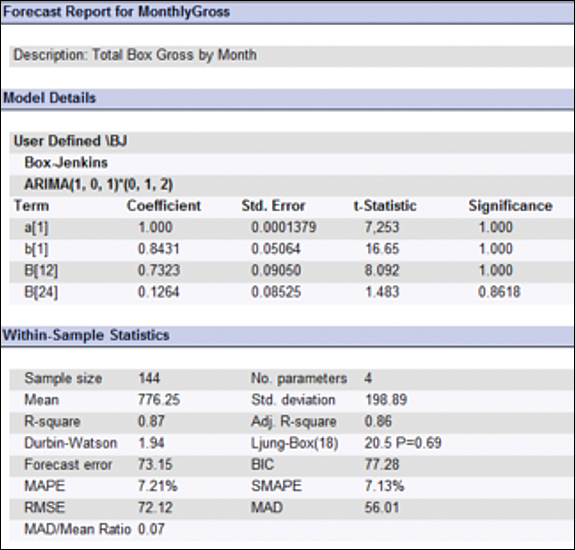Click the 'Term' column header

click(31, 206)
